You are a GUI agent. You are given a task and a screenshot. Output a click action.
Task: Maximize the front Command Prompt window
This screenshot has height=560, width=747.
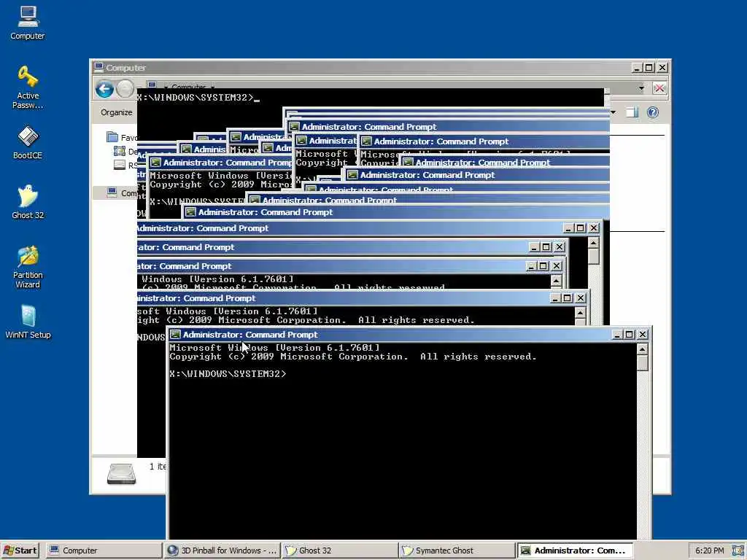630,335
